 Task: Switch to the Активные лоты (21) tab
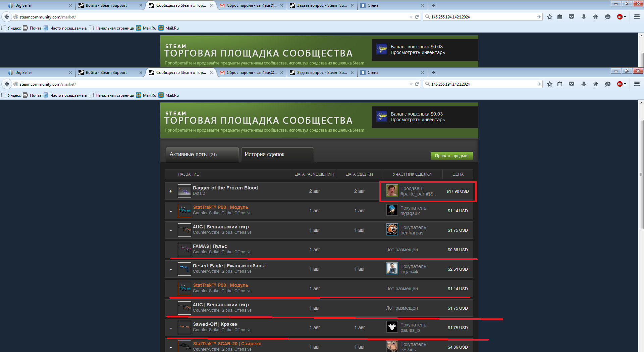pyautogui.click(x=202, y=155)
